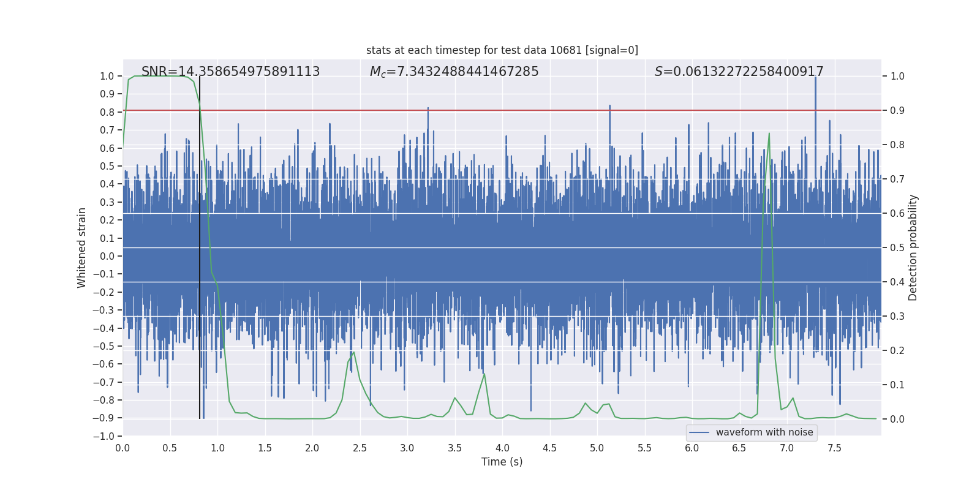This screenshot has width=980, height=490.
Task: Click the 'waveform with noise' legend label
Action: click(764, 432)
